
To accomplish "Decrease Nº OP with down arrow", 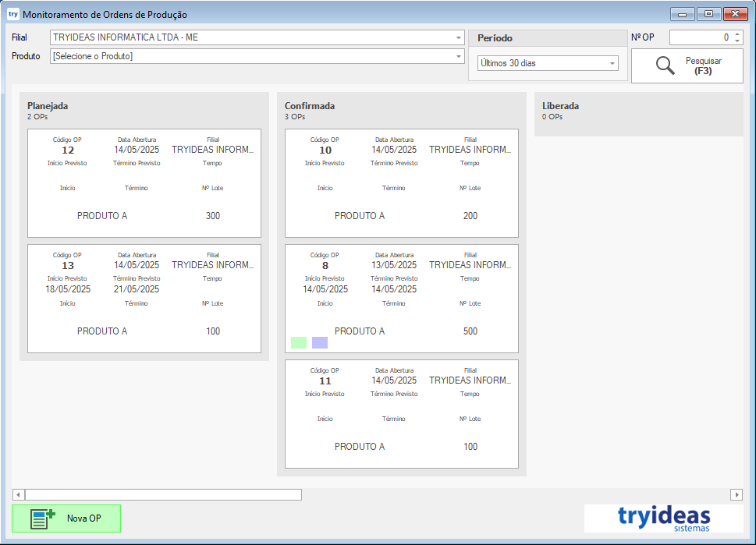I will [x=737, y=41].
